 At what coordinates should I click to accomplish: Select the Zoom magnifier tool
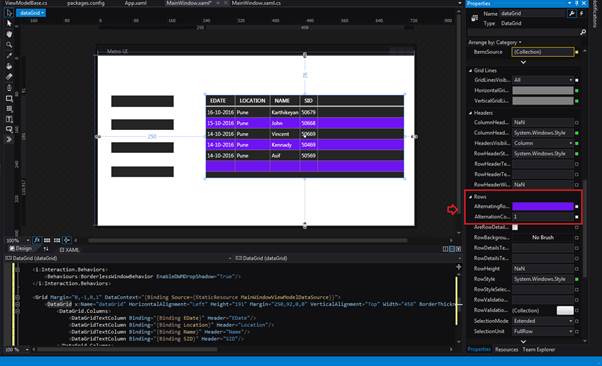9,45
